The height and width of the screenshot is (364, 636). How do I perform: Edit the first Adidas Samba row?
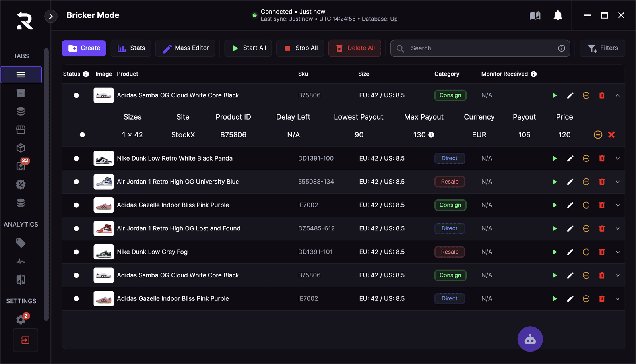pyautogui.click(x=570, y=95)
